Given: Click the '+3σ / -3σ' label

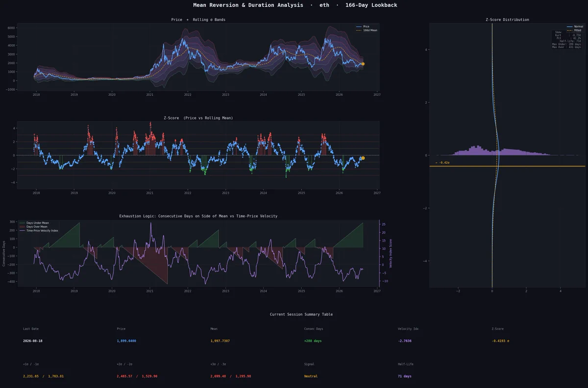Looking at the screenshot, I should [x=219, y=364].
